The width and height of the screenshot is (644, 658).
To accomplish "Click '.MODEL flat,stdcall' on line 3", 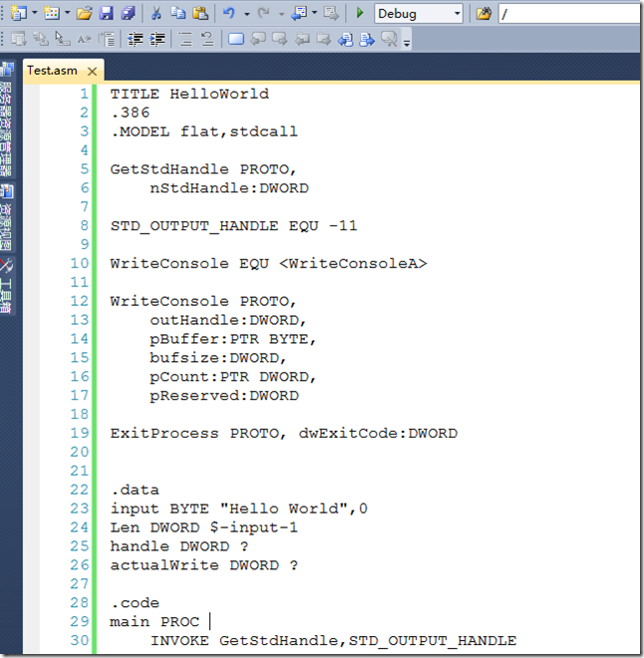I will (x=204, y=132).
